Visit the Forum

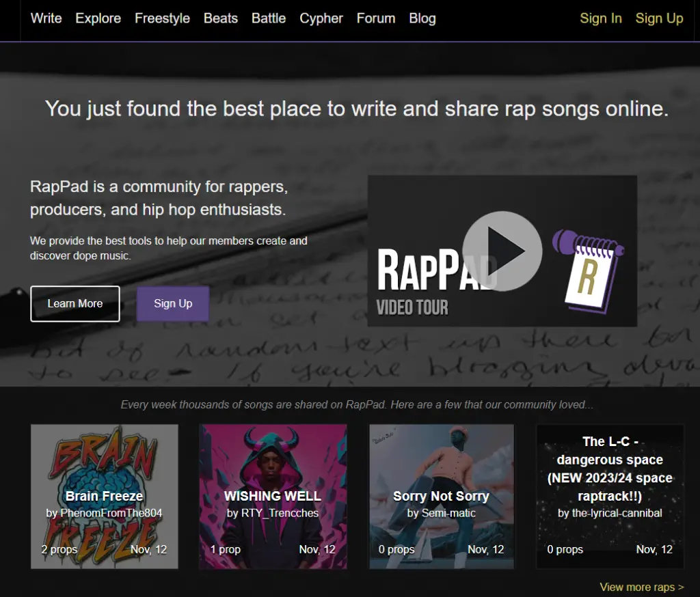coord(375,18)
